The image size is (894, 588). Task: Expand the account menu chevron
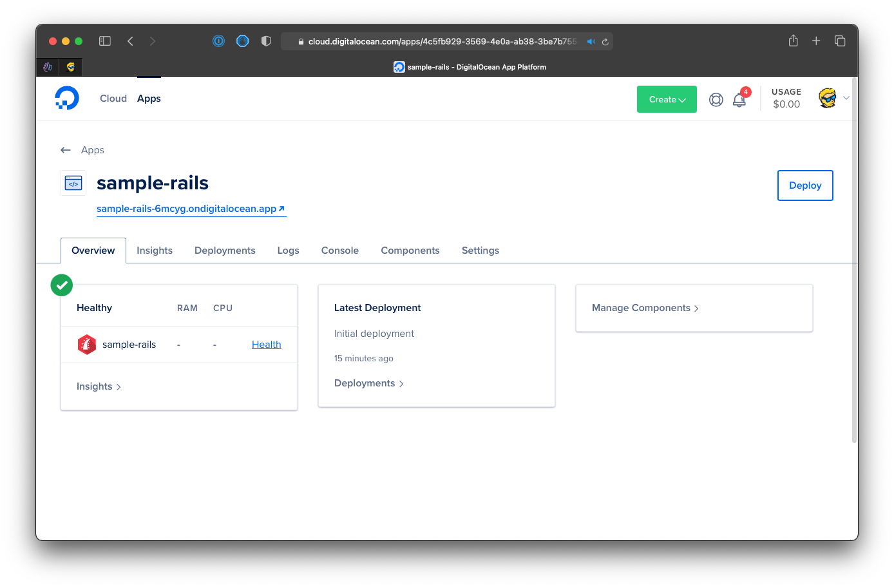[x=846, y=99]
